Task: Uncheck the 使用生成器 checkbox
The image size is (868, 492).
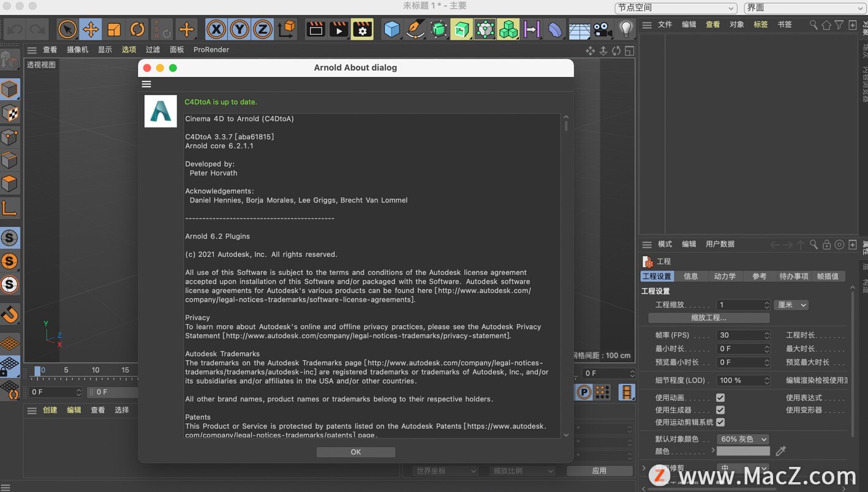Action: click(x=720, y=410)
